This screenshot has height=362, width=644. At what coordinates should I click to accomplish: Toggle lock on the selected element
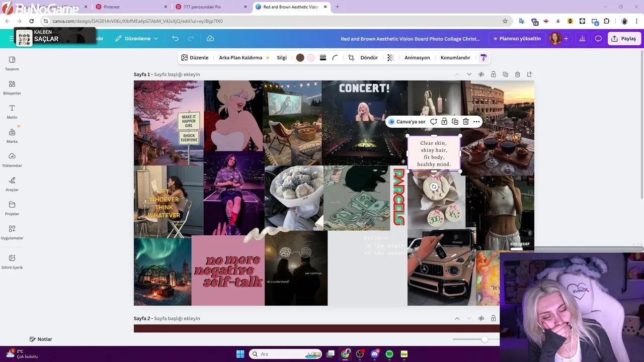click(x=444, y=122)
